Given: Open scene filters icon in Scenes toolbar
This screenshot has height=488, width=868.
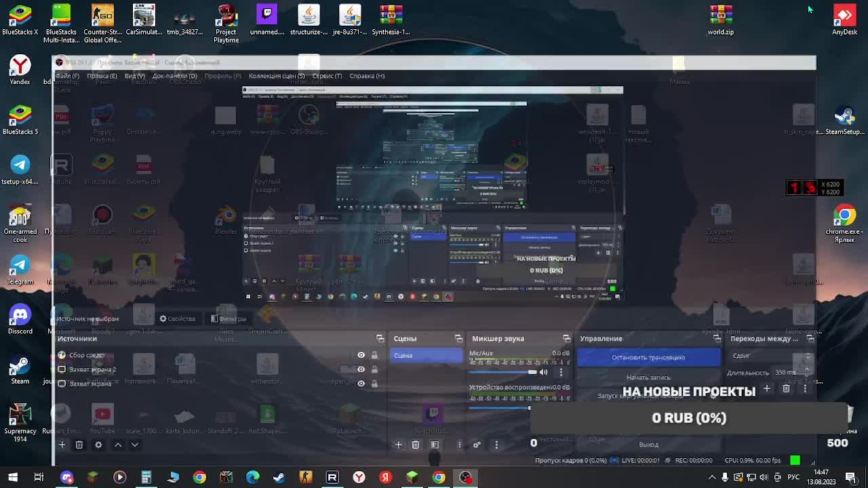Looking at the screenshot, I should pyautogui.click(x=435, y=445).
